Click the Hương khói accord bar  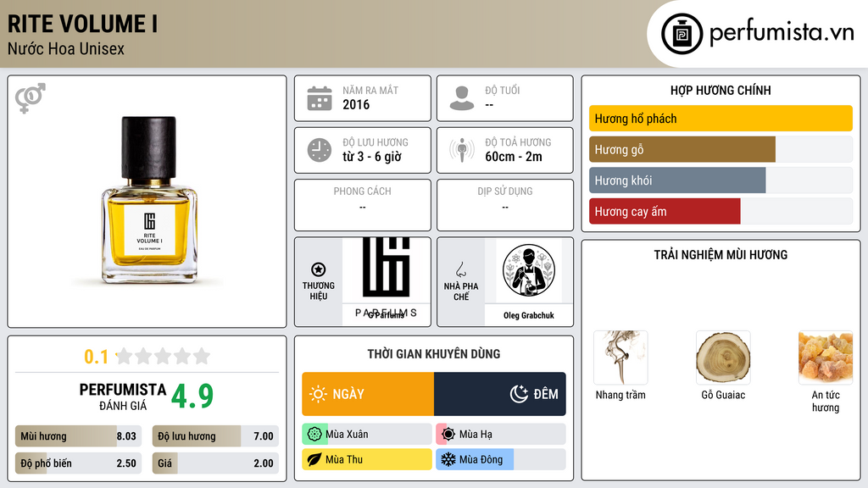(x=721, y=180)
